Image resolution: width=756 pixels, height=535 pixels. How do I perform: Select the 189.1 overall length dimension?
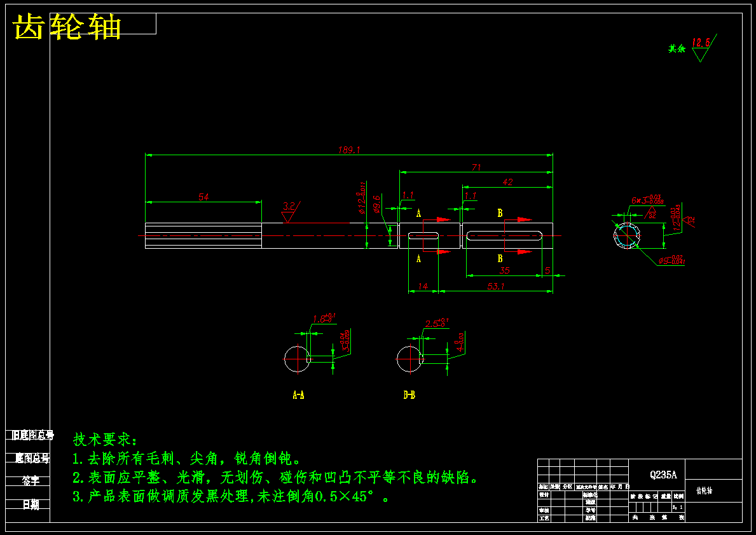[x=349, y=150]
